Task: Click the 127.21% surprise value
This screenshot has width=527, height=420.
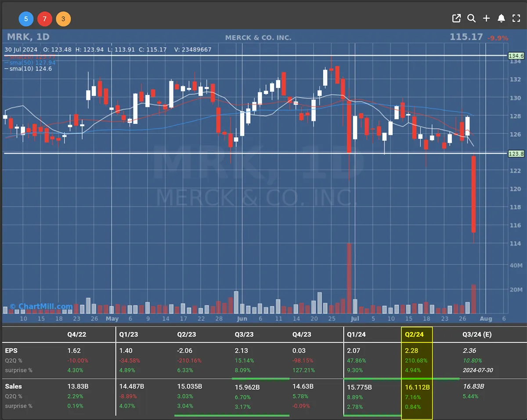Action: tap(303, 370)
